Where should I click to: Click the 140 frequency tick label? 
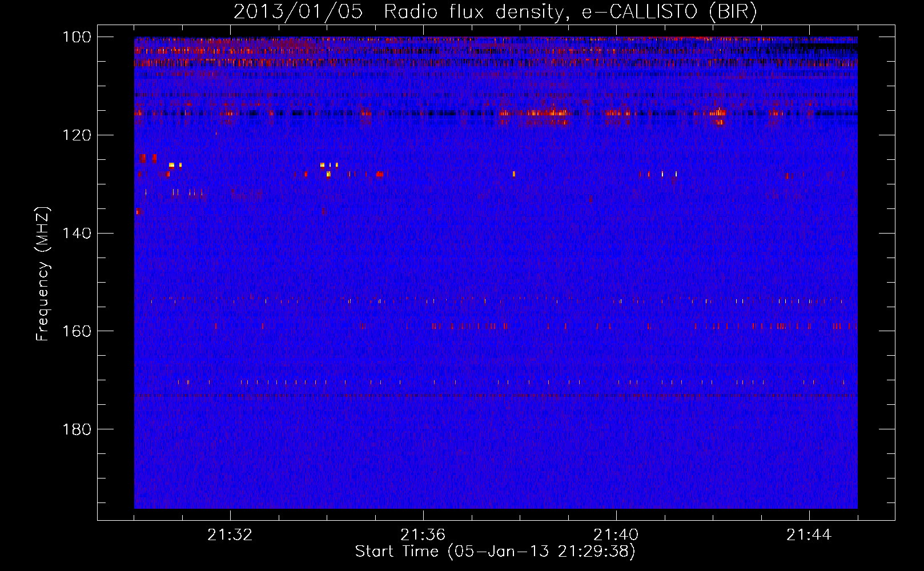coord(76,234)
